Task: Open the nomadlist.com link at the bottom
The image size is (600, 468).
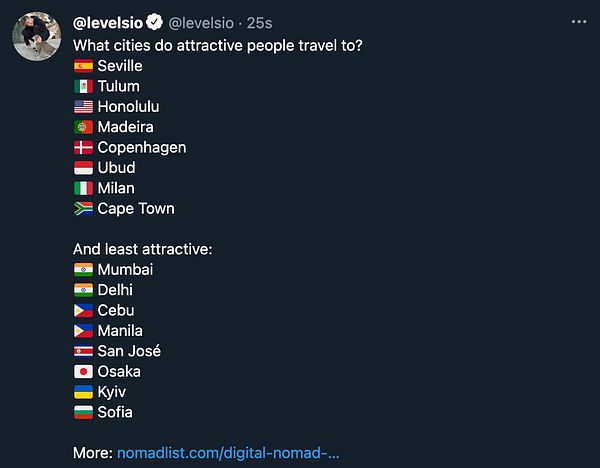Action: click(x=228, y=453)
